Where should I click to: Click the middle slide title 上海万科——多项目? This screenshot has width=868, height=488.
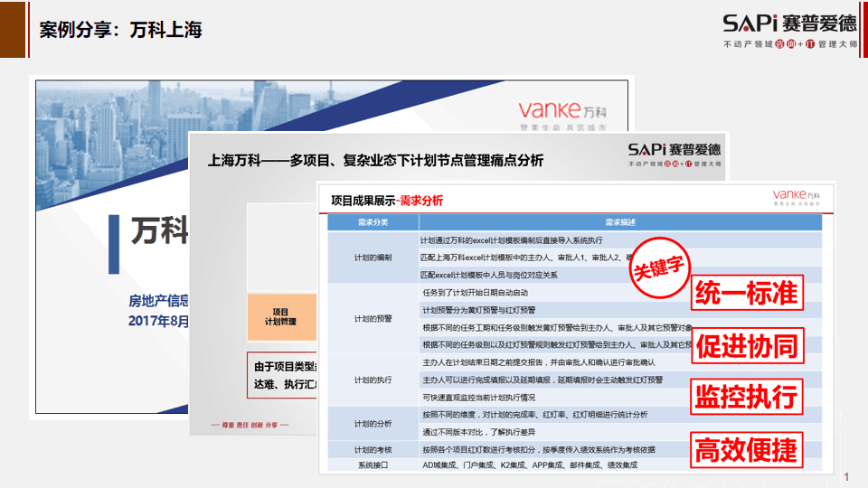coord(375,161)
